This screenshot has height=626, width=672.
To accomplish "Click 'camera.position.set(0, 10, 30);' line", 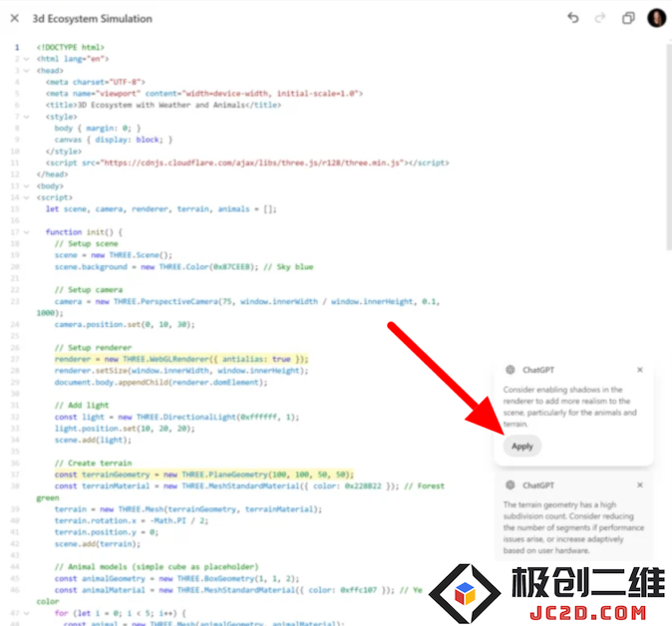I will pos(125,324).
